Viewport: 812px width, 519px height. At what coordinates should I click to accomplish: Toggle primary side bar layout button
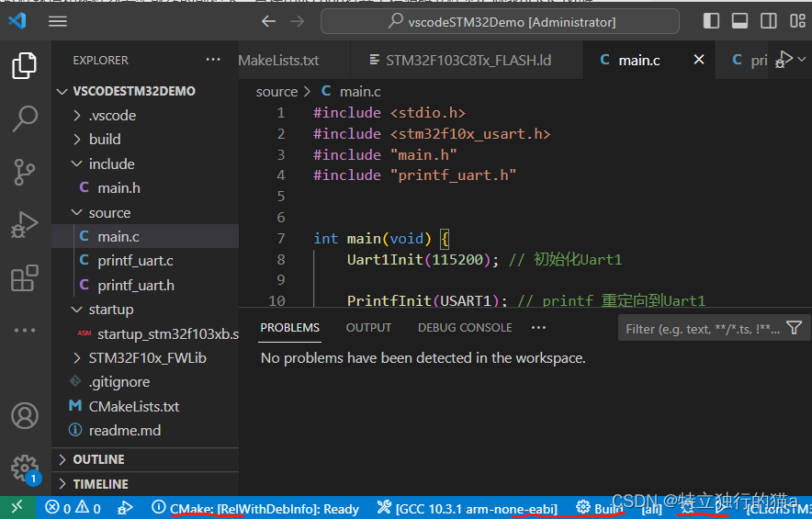711,21
